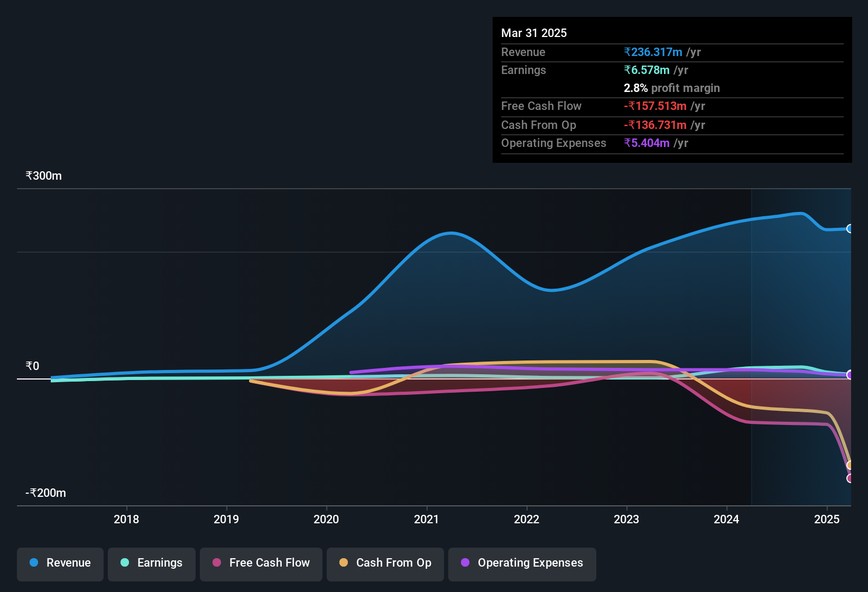Toggle the Revenue legend series
This screenshot has width=868, height=592.
pos(60,563)
